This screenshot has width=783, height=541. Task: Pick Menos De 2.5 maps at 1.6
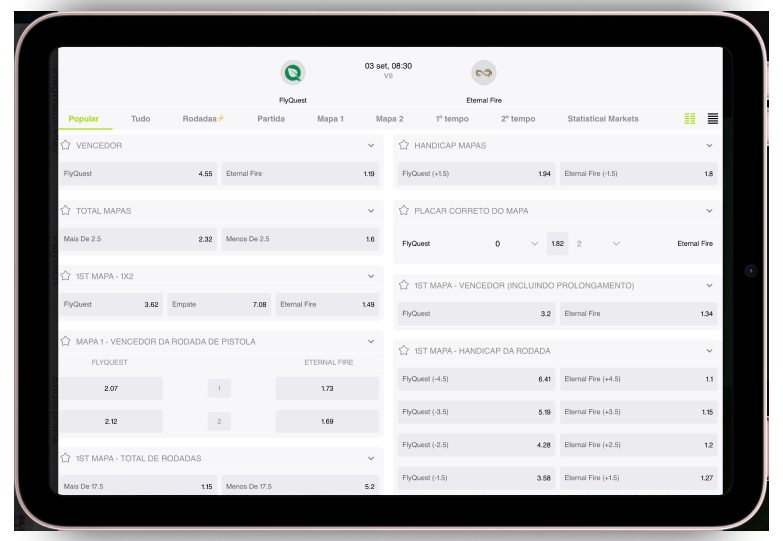[300, 239]
